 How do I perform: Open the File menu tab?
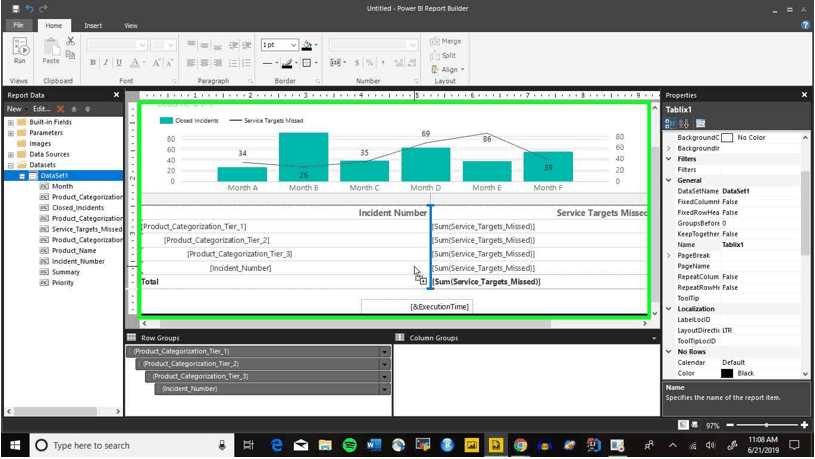tap(18, 25)
